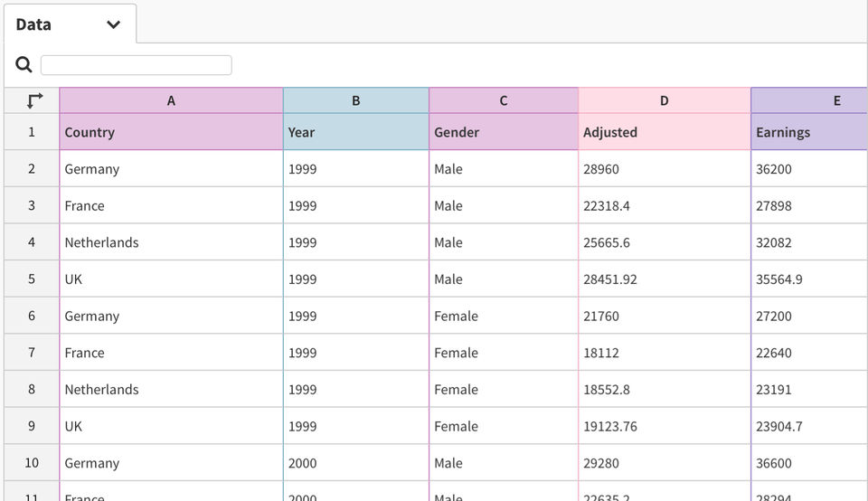Select column A header

click(x=171, y=100)
